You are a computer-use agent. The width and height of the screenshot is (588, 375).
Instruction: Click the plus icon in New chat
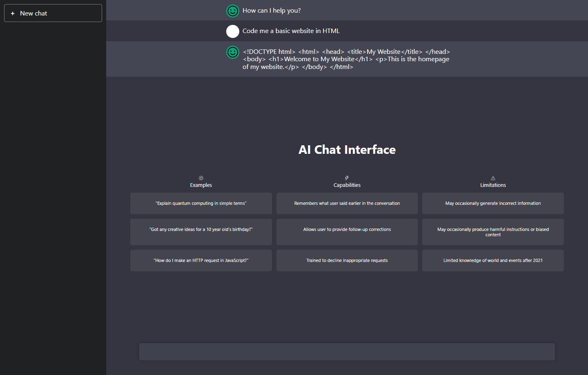[x=13, y=13]
